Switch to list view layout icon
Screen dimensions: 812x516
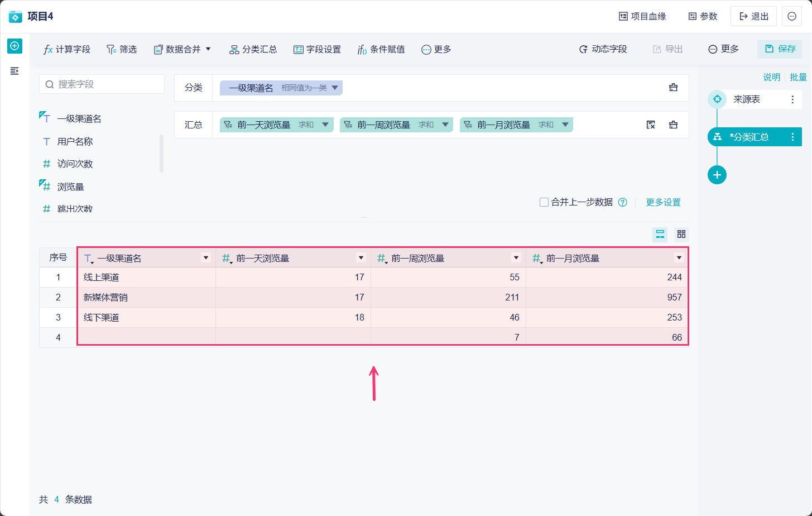(x=660, y=234)
